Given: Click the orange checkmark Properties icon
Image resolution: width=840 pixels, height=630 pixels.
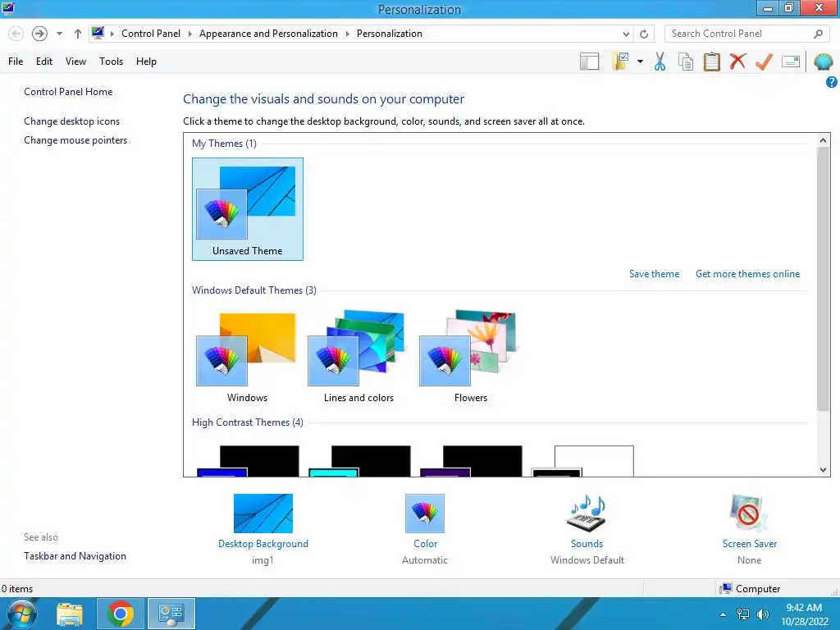Looking at the screenshot, I should click(764, 62).
